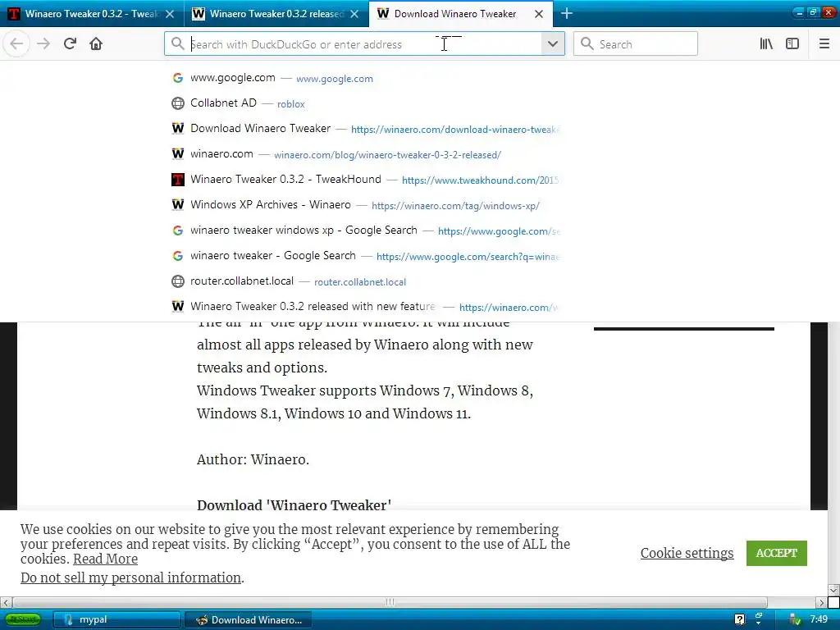This screenshot has width=840, height=630.
Task: Choose winaero tweaker windows xp Google Search suggestion
Action: click(364, 231)
